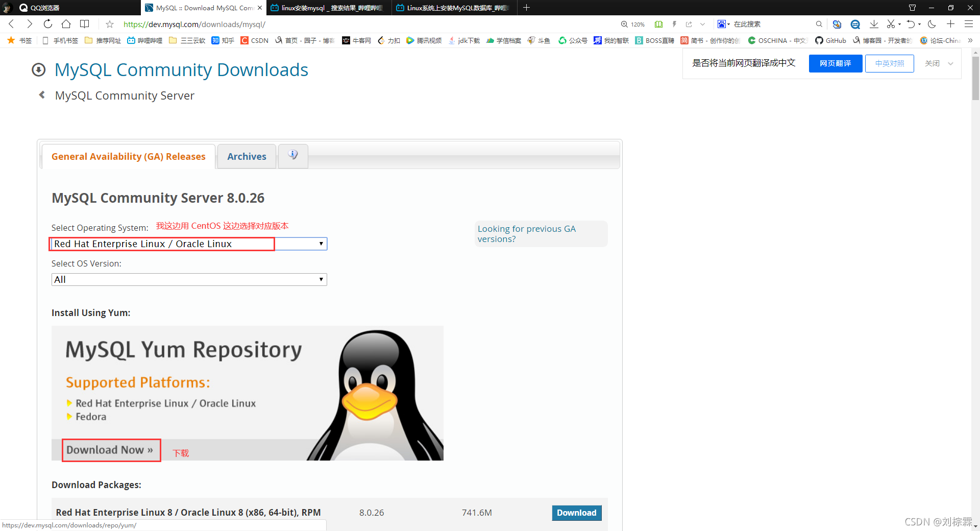This screenshot has height=531, width=980.
Task: Click the skin shirt icon in title bar
Action: click(x=913, y=8)
